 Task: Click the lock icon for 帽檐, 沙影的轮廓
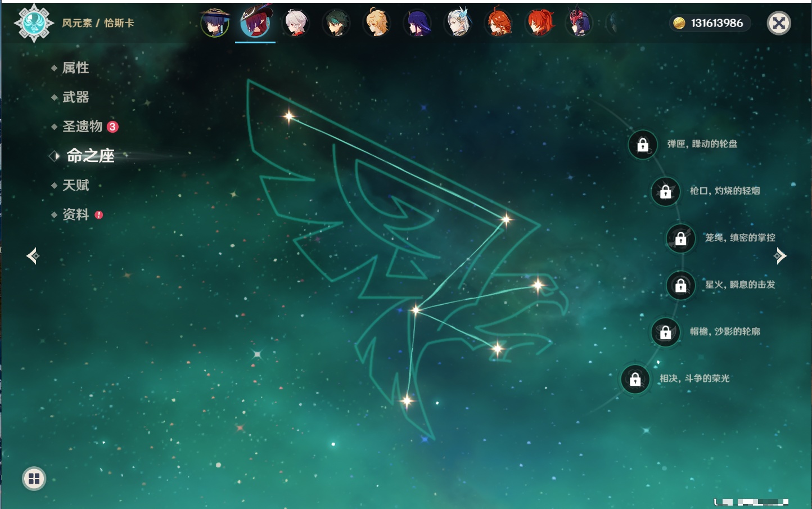(666, 332)
